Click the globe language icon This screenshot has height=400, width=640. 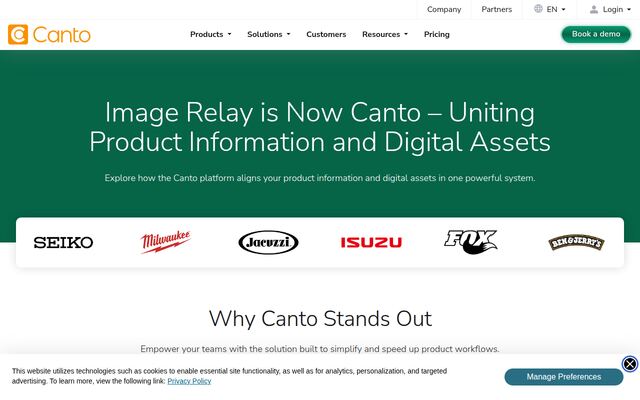click(538, 9)
